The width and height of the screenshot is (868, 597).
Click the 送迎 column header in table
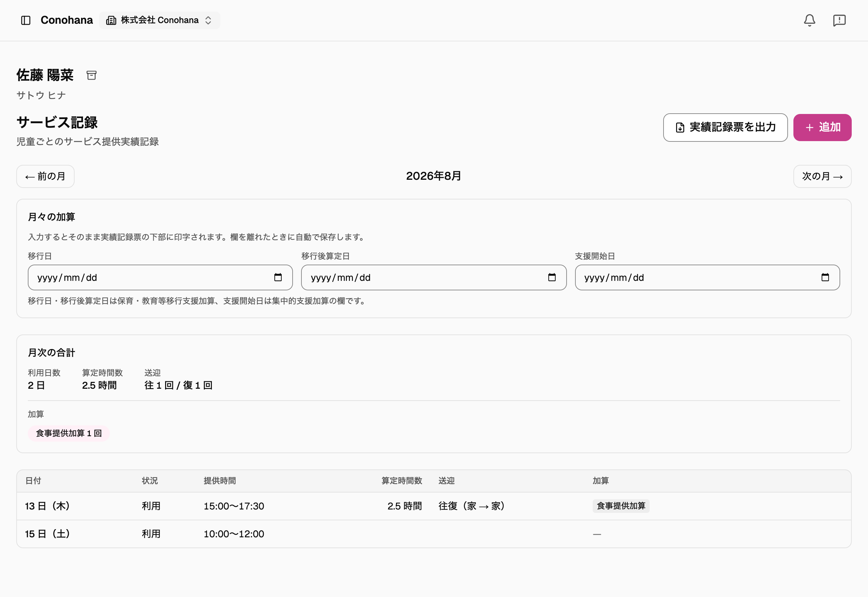coord(446,481)
